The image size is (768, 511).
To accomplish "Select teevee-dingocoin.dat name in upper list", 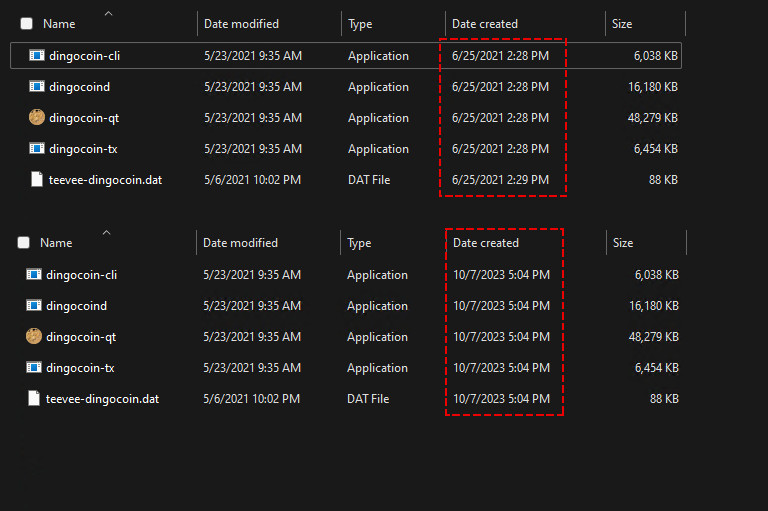I will pyautogui.click(x=105, y=180).
